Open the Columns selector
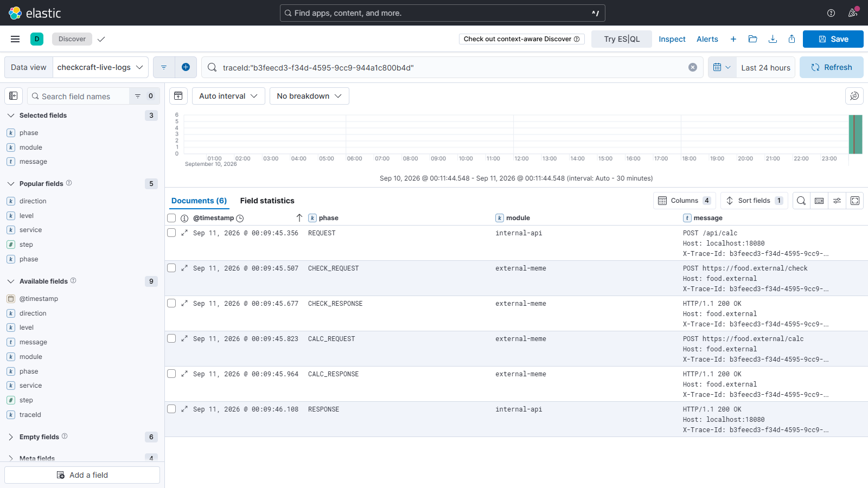Screen dimensions: 868x488 tap(685, 201)
